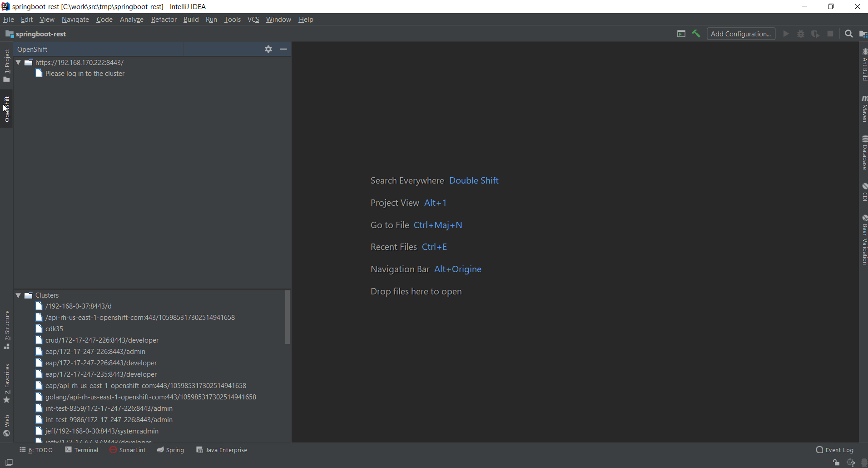The height and width of the screenshot is (468, 868).
Task: Hide the OpenShift panel with minimize icon
Action: pos(283,49)
